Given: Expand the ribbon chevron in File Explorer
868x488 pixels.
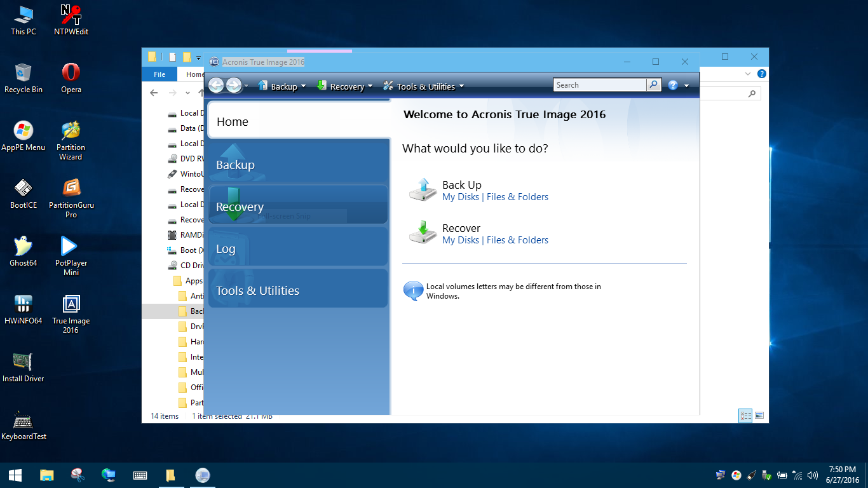Looking at the screenshot, I should tap(748, 74).
